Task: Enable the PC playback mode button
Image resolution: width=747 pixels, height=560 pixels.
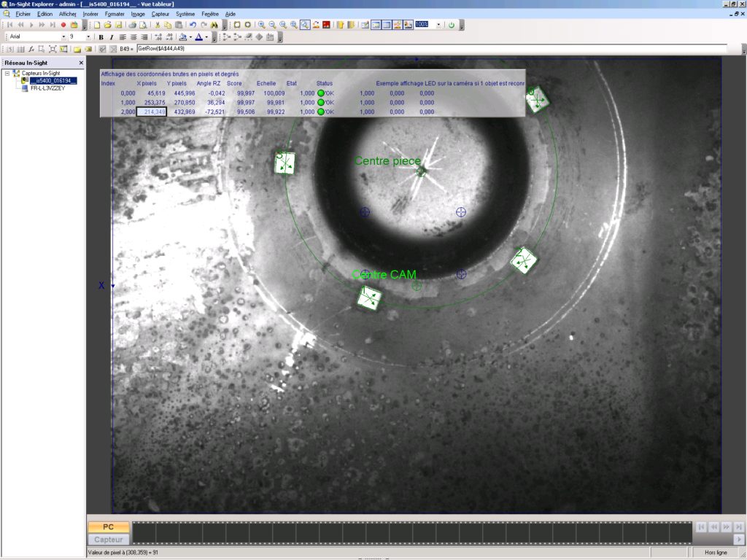Action: click(108, 526)
